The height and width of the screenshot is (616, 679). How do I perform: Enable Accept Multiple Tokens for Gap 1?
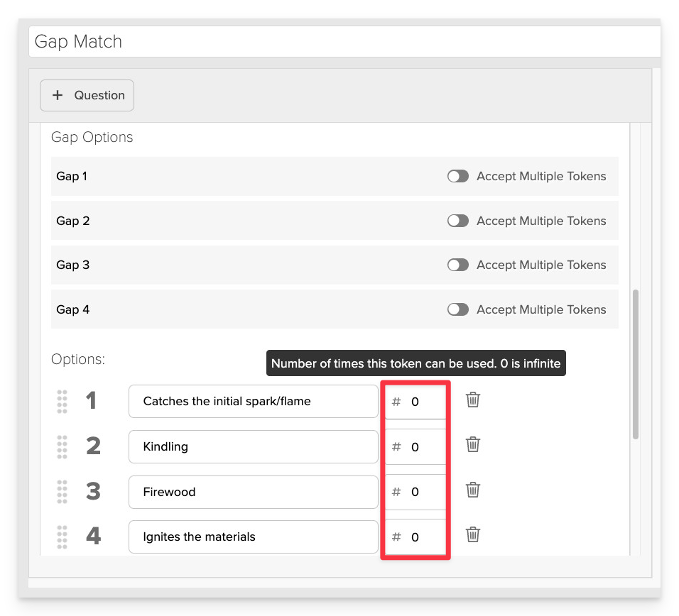point(457,176)
